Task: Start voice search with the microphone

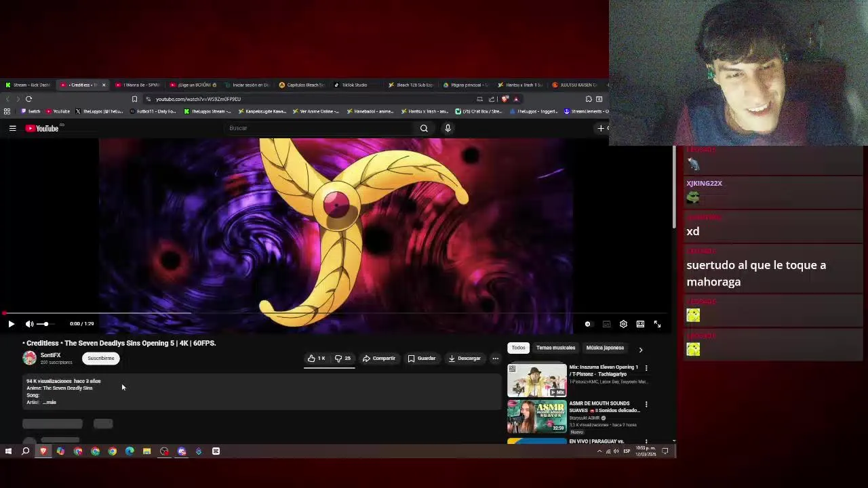Action: (448, 128)
